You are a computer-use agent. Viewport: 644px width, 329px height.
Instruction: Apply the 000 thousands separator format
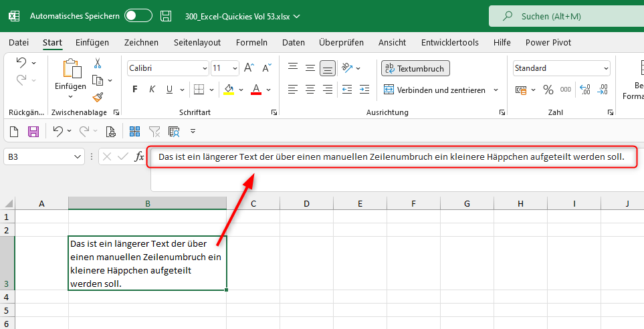tap(566, 90)
